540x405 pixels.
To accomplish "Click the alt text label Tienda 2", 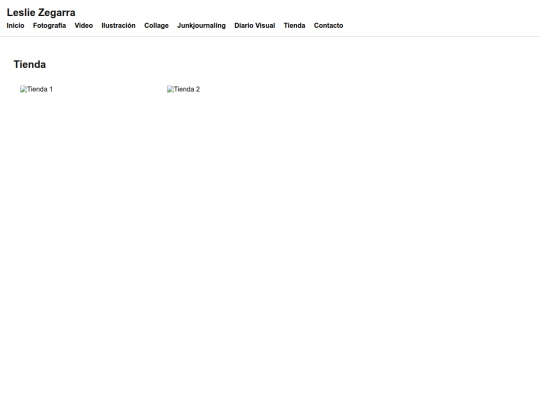I will click(187, 89).
